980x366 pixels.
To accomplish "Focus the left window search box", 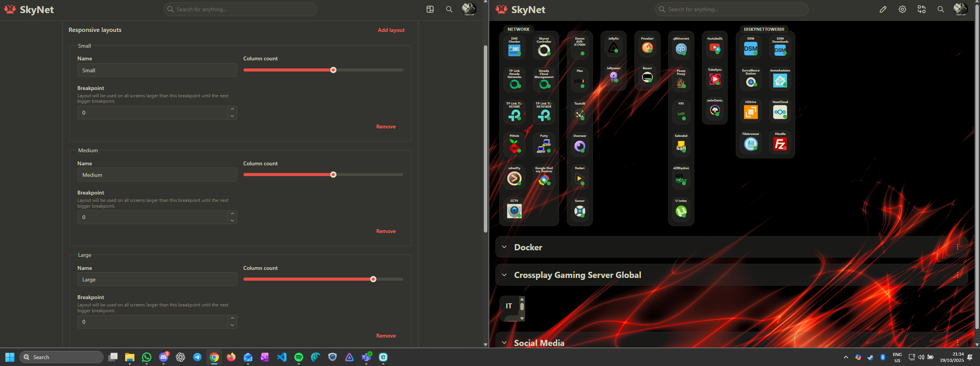I will (x=240, y=9).
